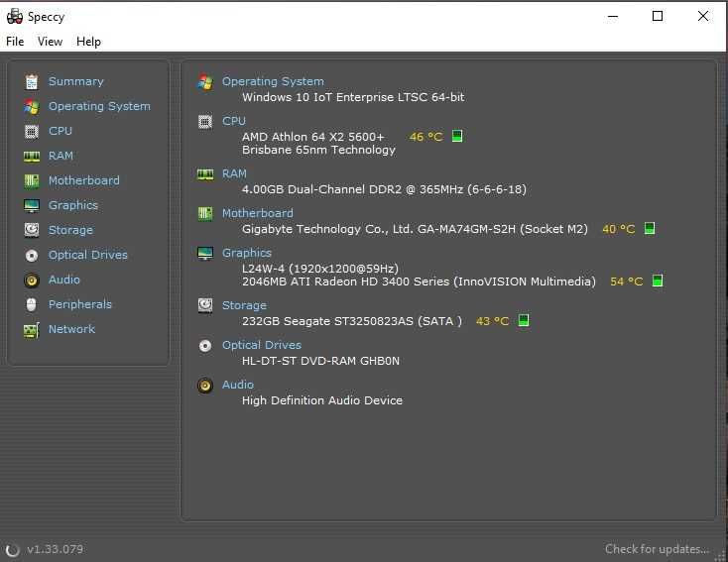Click Check for updates link
Image resolution: width=728 pixels, height=562 pixels.
click(657, 549)
